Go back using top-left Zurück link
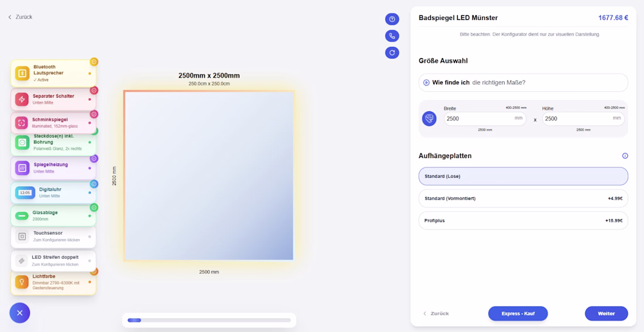Viewport: 644px width, 332px height. [20, 17]
